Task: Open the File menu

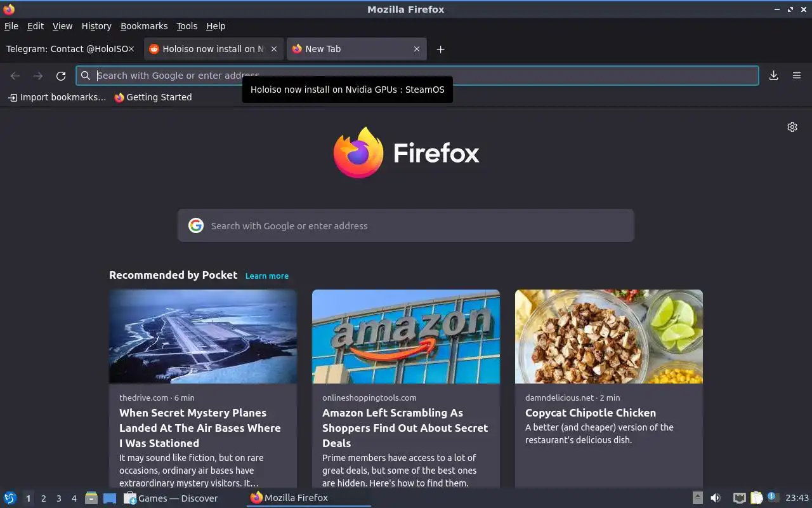Action: (x=11, y=26)
